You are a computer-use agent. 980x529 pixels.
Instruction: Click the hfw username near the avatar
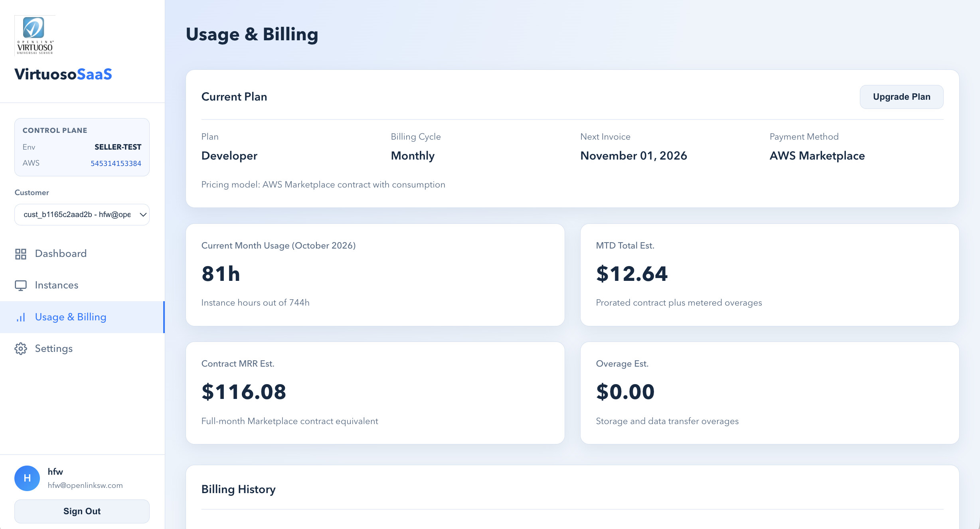coord(55,472)
